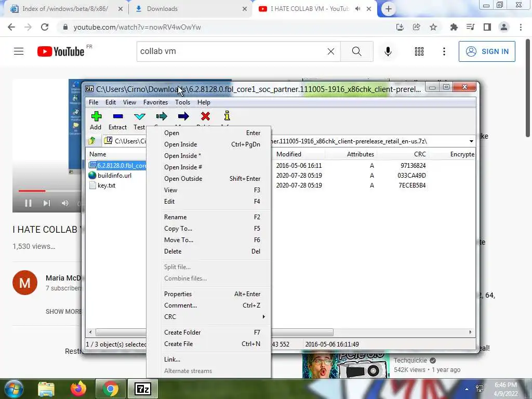532x399 pixels.
Task: Open a new Chrome tab
Action: point(389,9)
